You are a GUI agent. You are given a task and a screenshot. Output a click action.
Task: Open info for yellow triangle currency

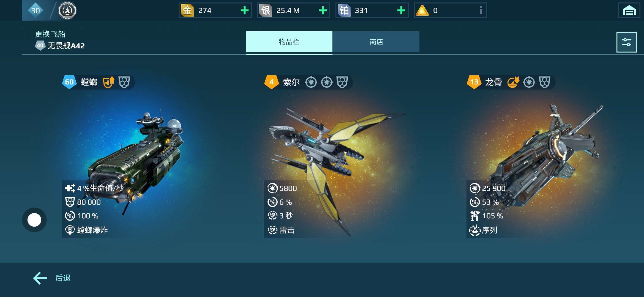point(481,10)
